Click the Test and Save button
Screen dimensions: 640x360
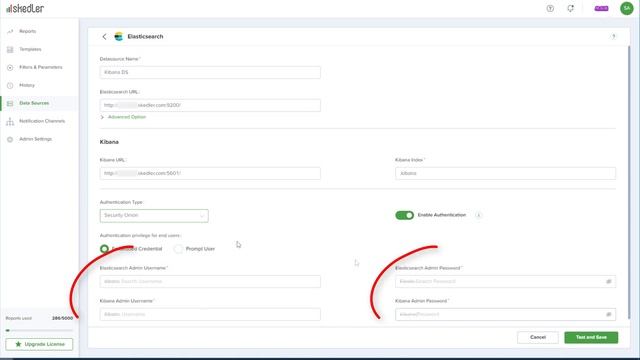point(591,337)
